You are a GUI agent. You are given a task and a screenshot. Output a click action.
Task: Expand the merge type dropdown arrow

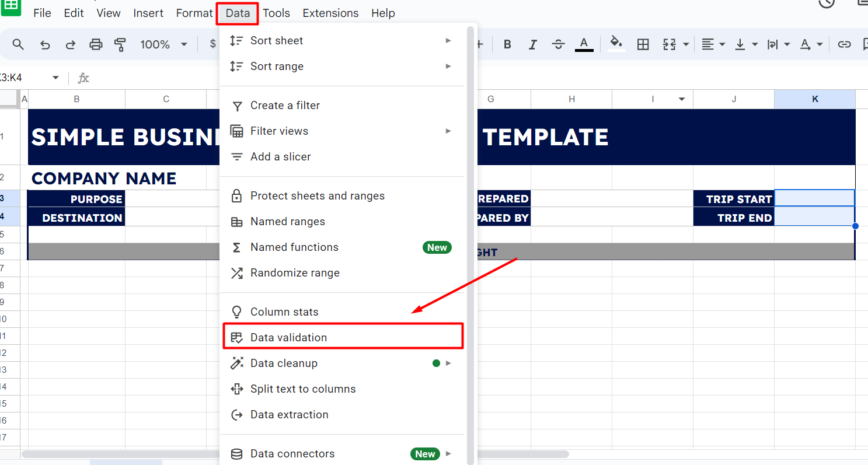tap(685, 44)
